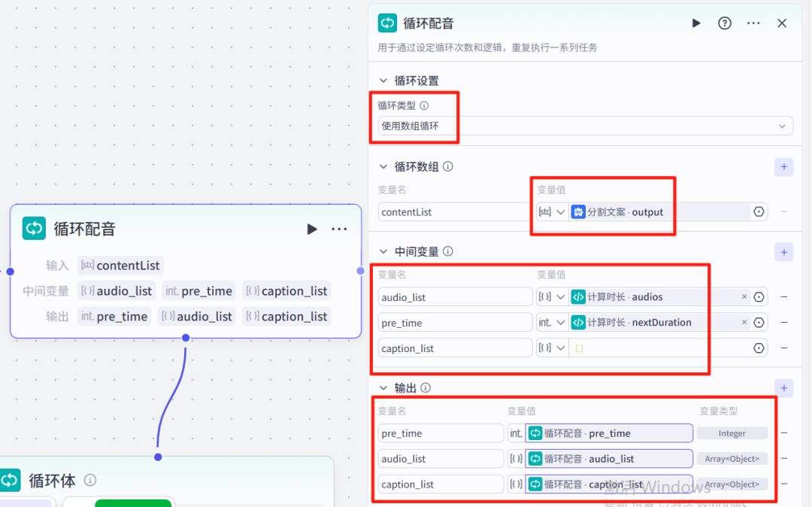The height and width of the screenshot is (507, 812).
Task: Remove the pre_time output row
Action: click(x=784, y=433)
